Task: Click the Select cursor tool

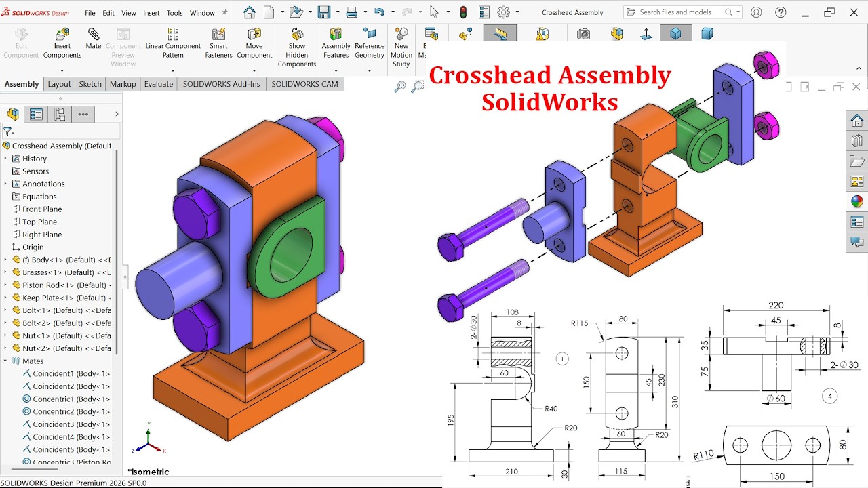Action: (435, 12)
